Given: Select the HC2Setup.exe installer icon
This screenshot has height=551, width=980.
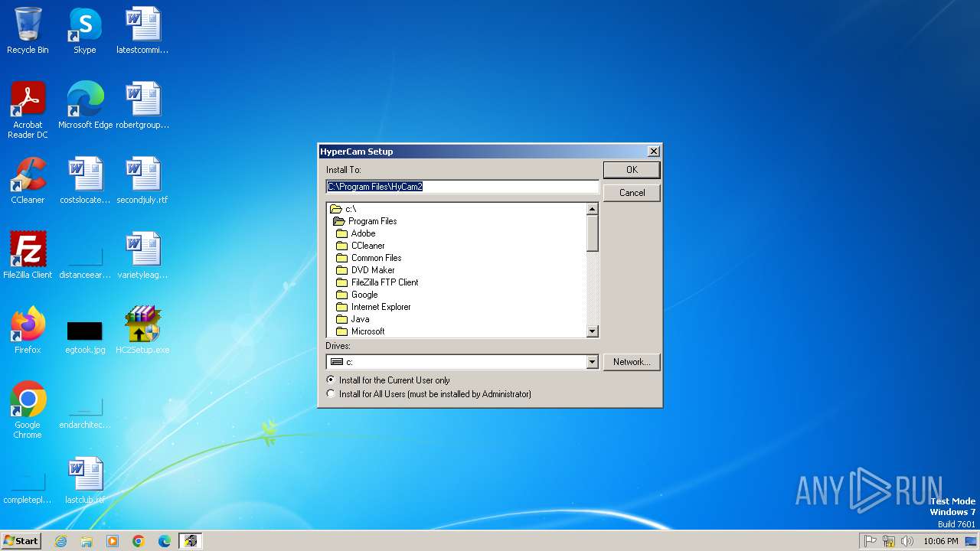Looking at the screenshot, I should 142,331.
